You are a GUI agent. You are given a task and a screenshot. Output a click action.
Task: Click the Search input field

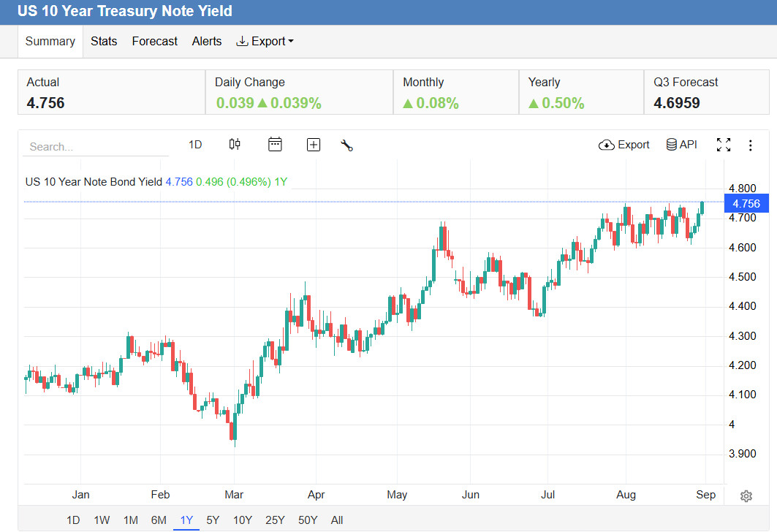(96, 147)
